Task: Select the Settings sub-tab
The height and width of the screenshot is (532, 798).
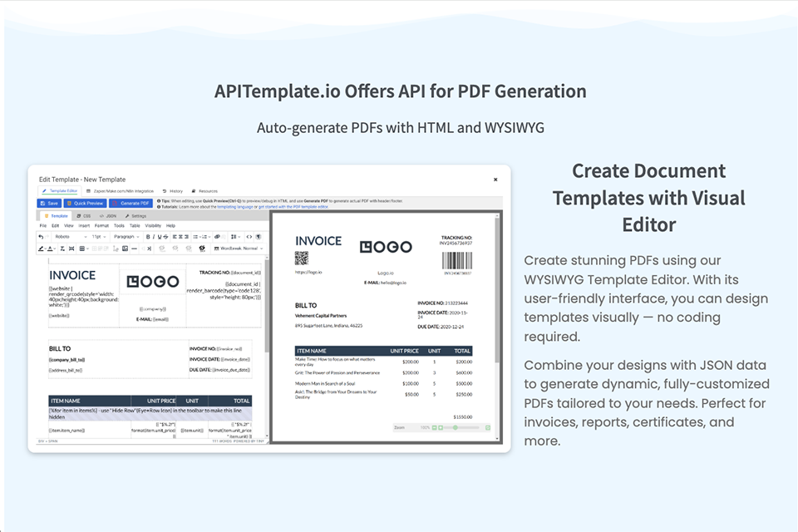Action: point(135,216)
